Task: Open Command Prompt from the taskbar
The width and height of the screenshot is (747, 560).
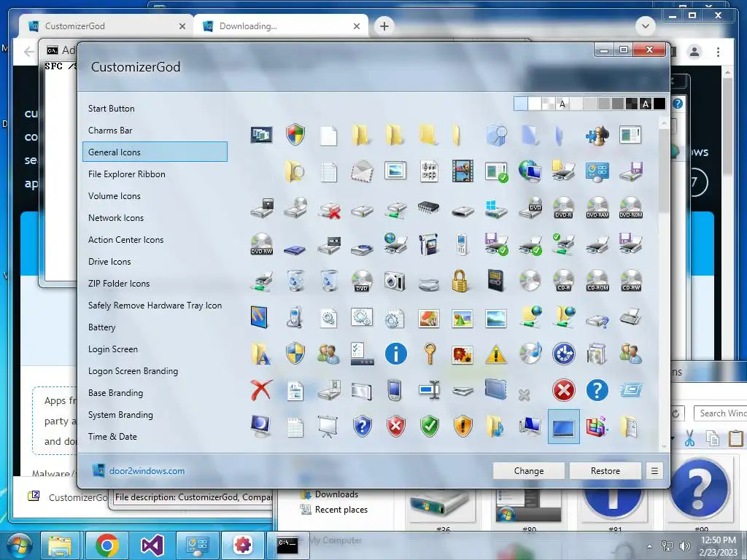Action: click(287, 544)
